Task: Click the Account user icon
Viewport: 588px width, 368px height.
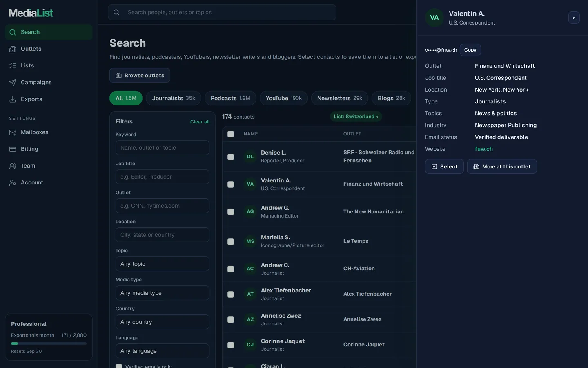Action: [13, 182]
